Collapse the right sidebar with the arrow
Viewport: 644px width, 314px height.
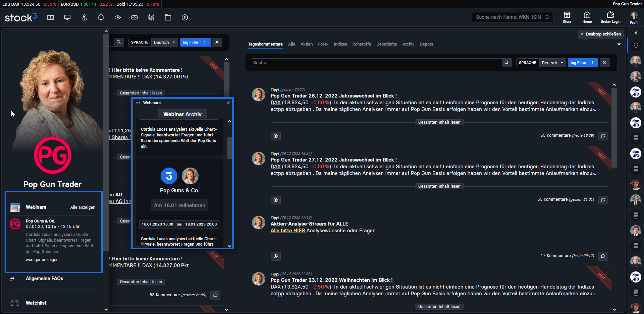pos(636,33)
